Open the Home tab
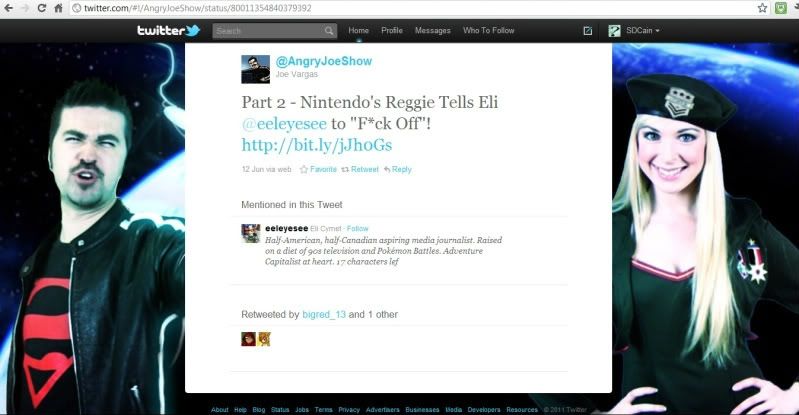 pyautogui.click(x=358, y=31)
